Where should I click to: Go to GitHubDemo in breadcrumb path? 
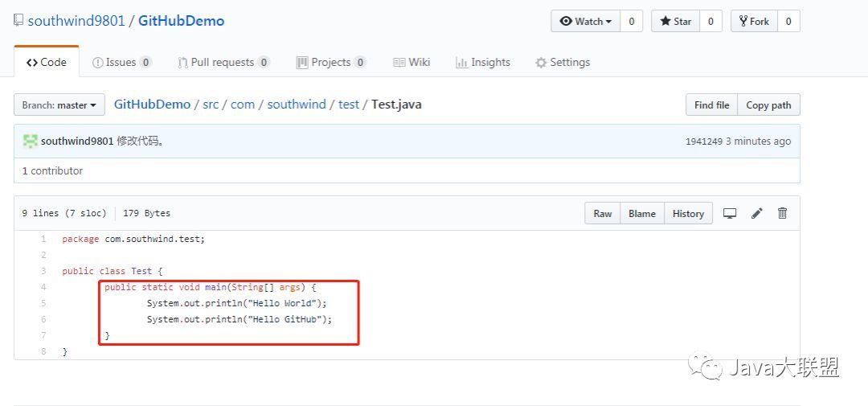[x=152, y=105]
